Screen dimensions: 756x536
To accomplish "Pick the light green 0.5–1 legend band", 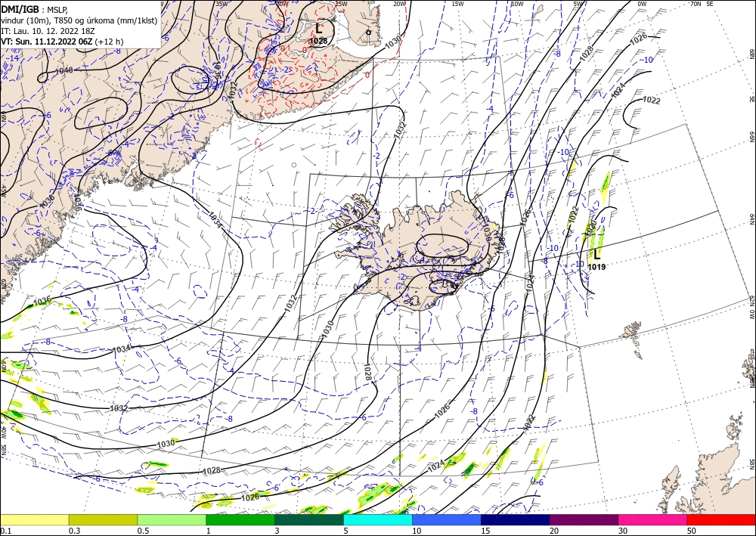I will click(x=172, y=519).
